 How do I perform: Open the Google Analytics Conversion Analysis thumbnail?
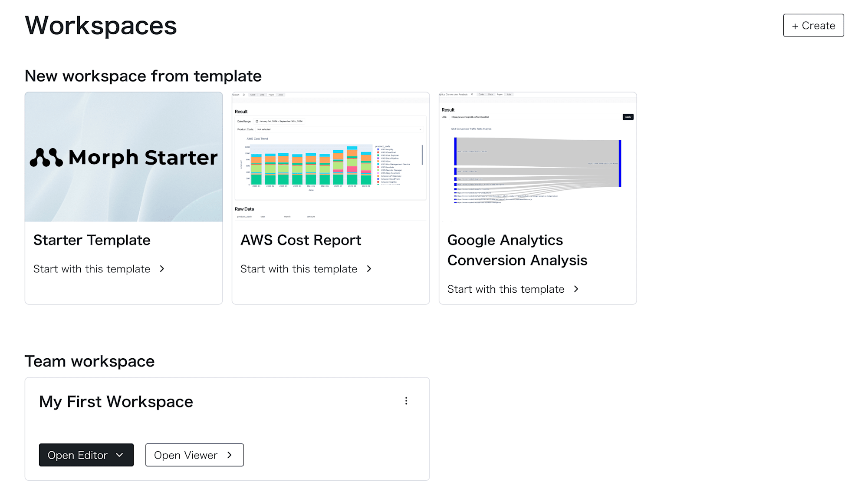click(538, 157)
